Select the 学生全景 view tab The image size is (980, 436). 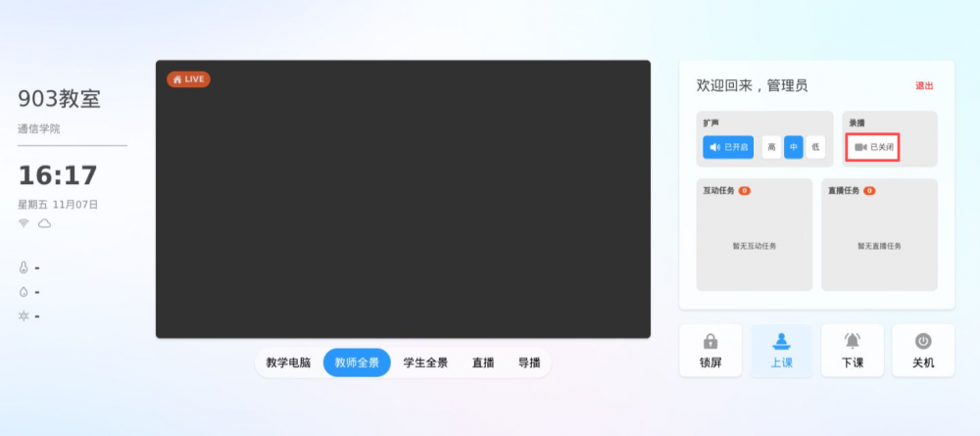point(425,363)
